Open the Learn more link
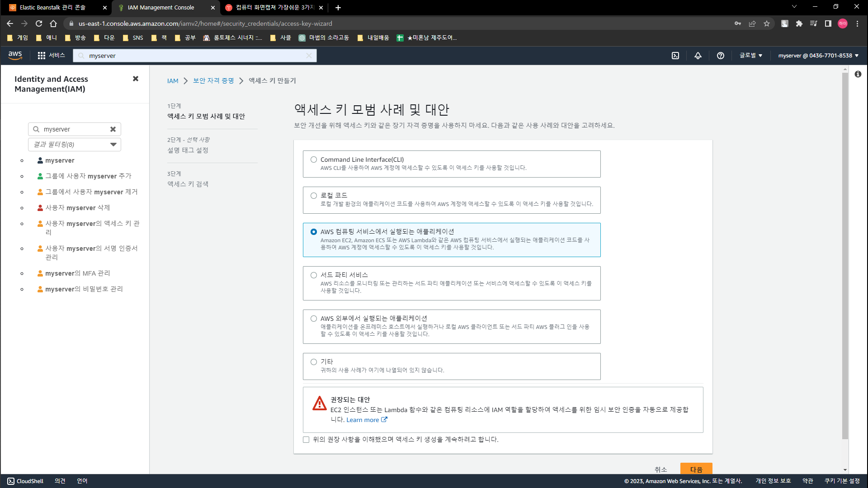Image resolution: width=868 pixels, height=488 pixels. [367, 420]
